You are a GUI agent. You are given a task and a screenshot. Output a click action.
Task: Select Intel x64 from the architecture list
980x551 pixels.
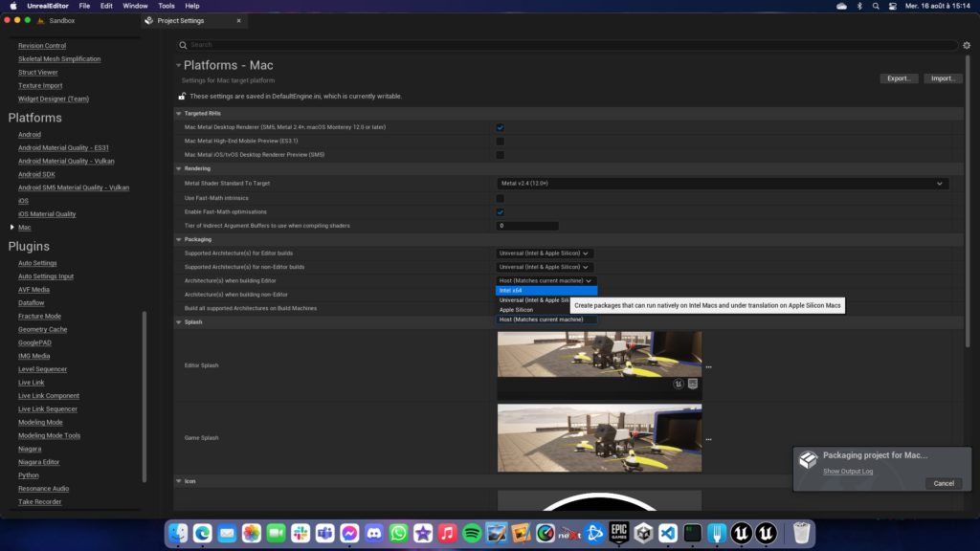tap(546, 290)
